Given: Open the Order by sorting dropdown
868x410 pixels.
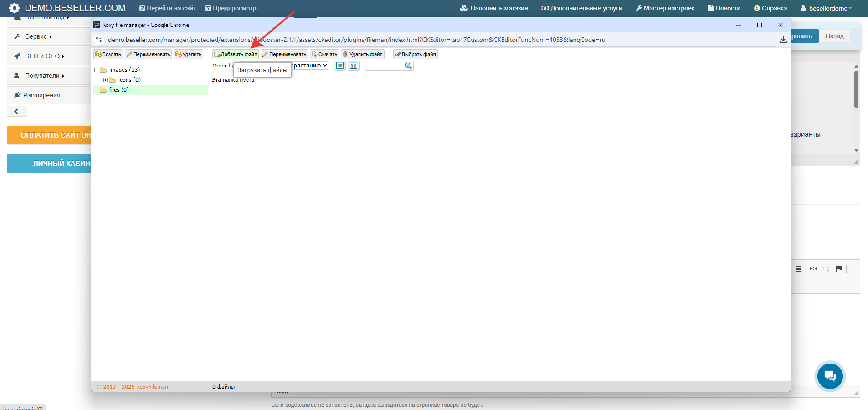Looking at the screenshot, I should click(x=310, y=66).
